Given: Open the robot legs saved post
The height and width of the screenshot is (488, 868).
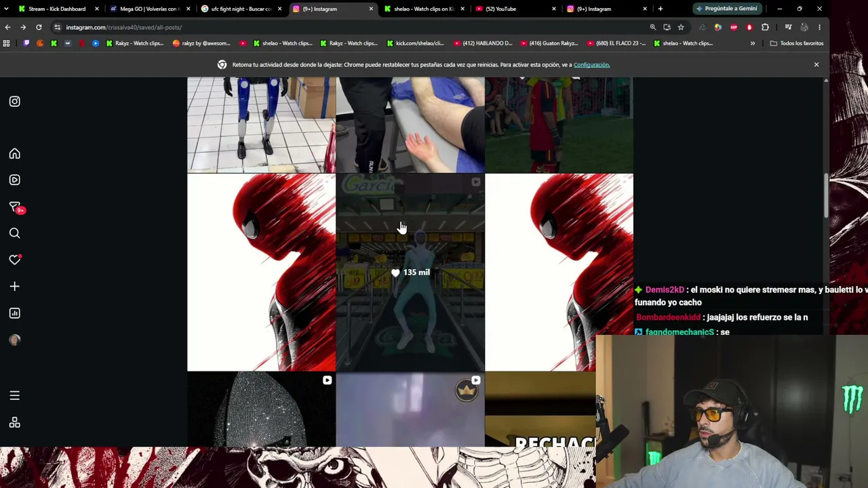Looking at the screenshot, I should tap(261, 125).
